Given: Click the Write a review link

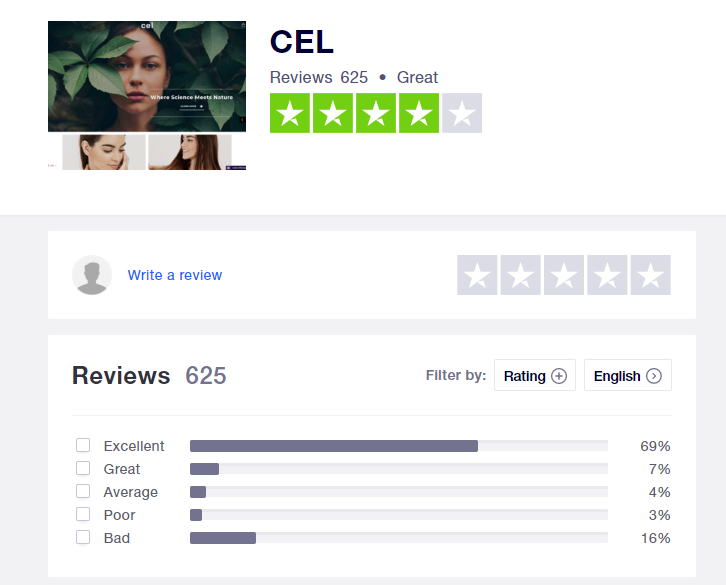Looking at the screenshot, I should [175, 275].
